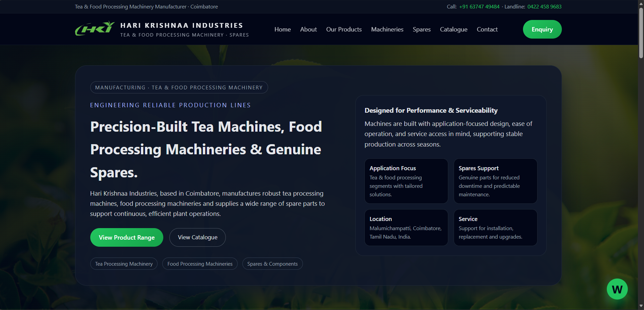This screenshot has height=310, width=644.
Task: Navigate to Our Products
Action: 344,29
